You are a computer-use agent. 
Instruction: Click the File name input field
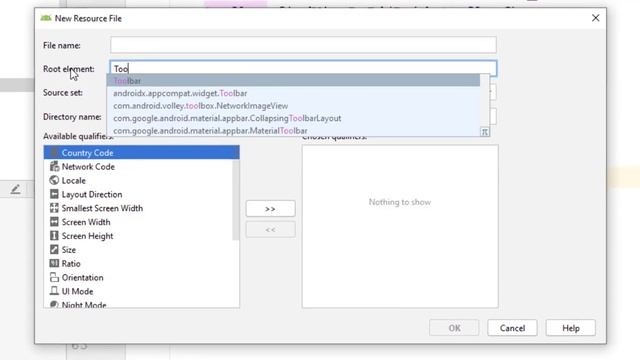point(303,45)
